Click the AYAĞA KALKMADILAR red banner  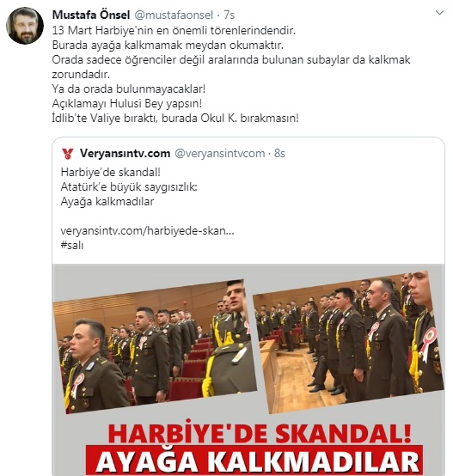tap(254, 461)
